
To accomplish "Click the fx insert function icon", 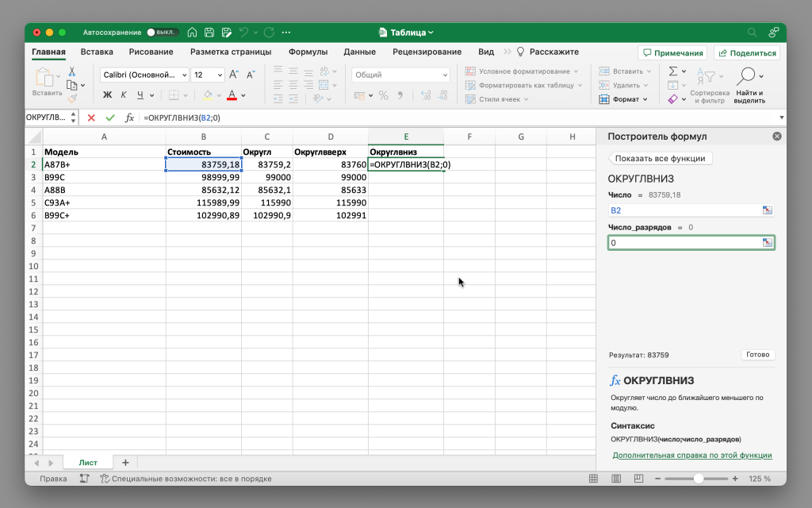I will click(129, 117).
